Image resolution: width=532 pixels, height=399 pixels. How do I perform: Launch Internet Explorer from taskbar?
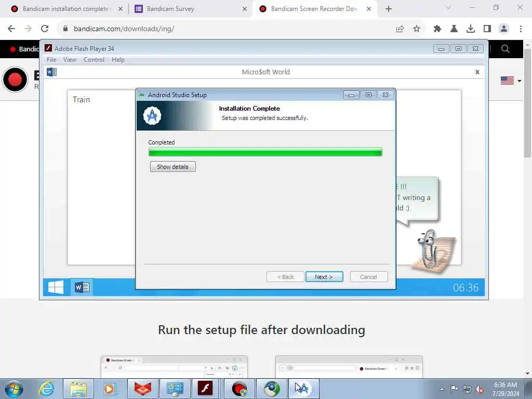(x=46, y=389)
